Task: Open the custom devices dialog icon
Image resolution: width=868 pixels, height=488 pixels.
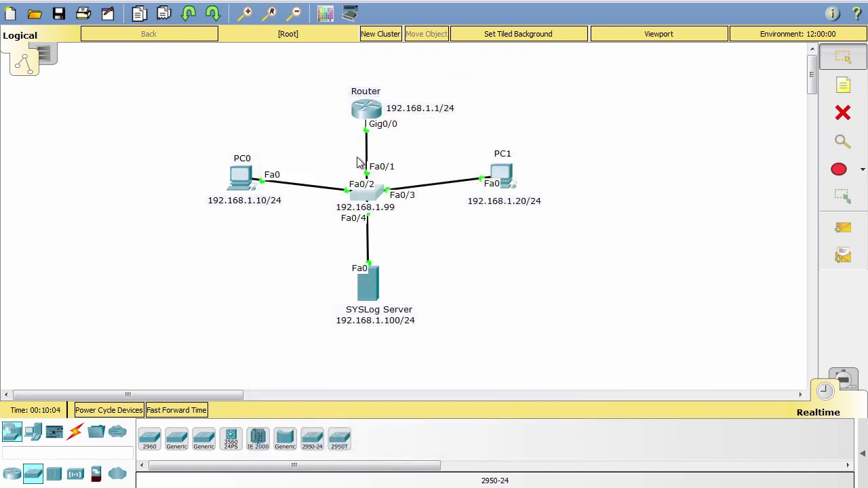Action: click(350, 14)
